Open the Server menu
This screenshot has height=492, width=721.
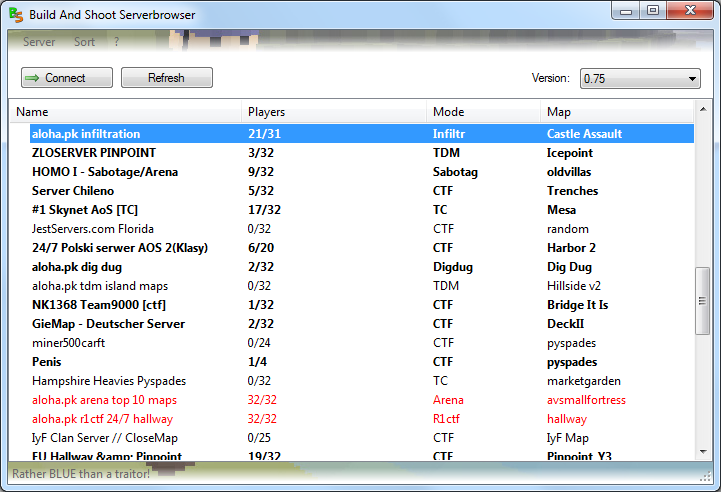tap(39, 42)
